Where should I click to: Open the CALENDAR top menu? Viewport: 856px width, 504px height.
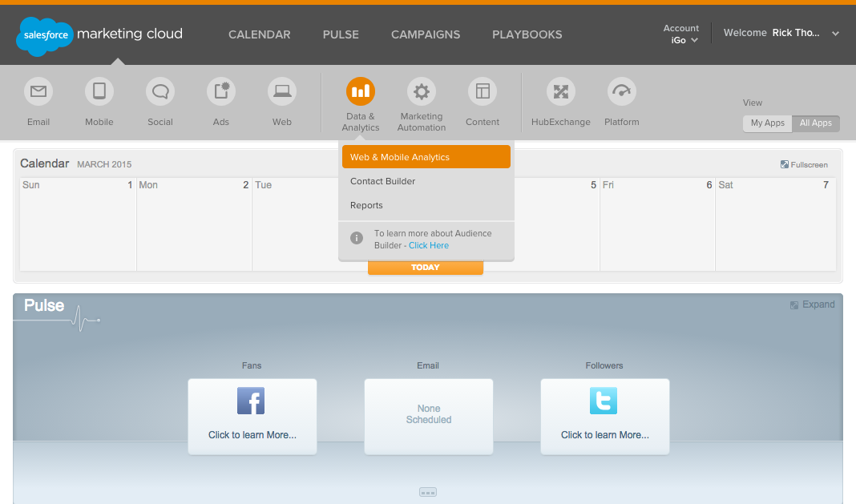coord(260,34)
